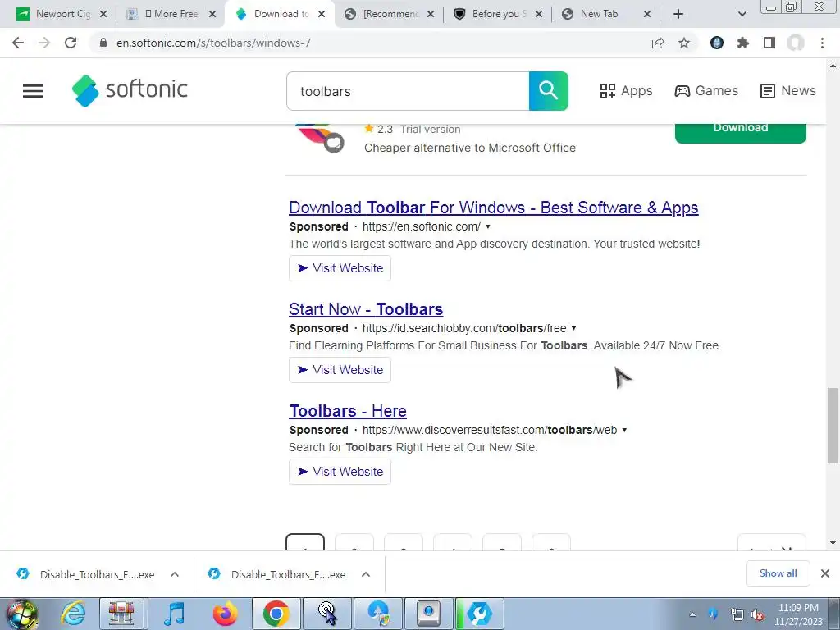Open the Windows Start menu

[21, 614]
